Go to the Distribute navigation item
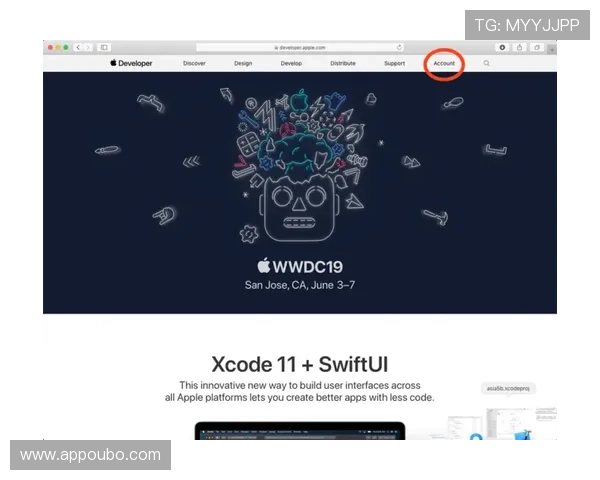Image resolution: width=600 pixels, height=480 pixels. coord(343,63)
